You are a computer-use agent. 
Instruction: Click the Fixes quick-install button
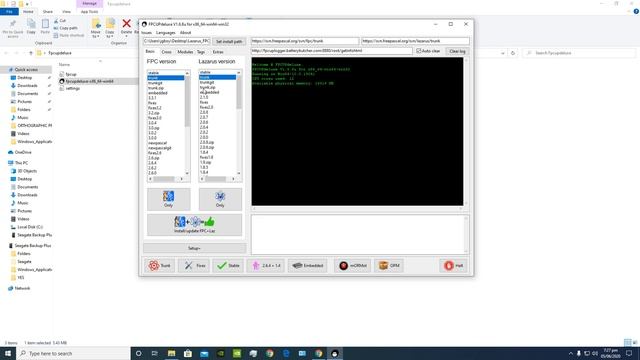[194, 265]
